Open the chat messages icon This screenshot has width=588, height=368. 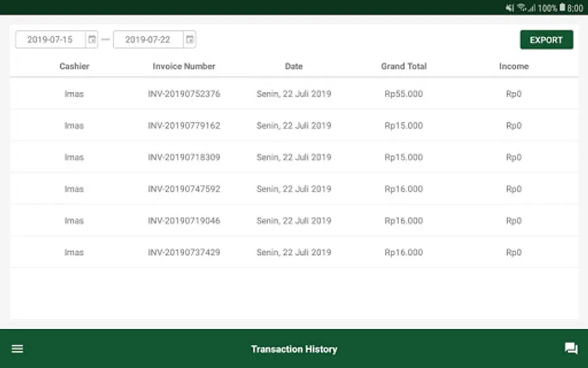571,349
